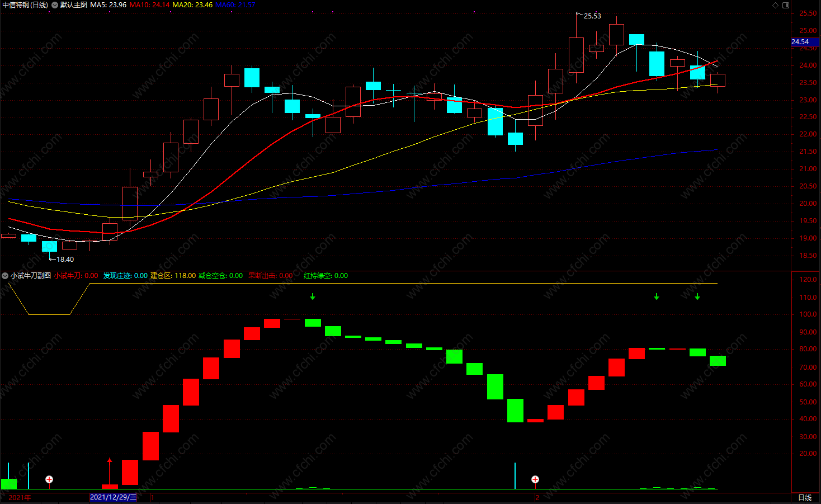The image size is (821, 504).
Task: Click the first green down-arrow signal
Action: click(x=313, y=296)
